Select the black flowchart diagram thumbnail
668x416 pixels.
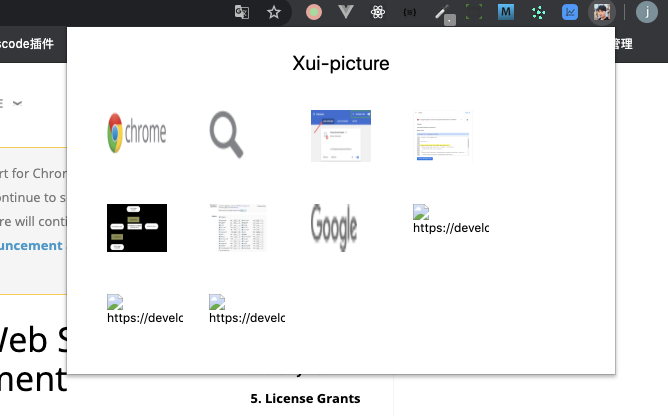pyautogui.click(x=137, y=228)
